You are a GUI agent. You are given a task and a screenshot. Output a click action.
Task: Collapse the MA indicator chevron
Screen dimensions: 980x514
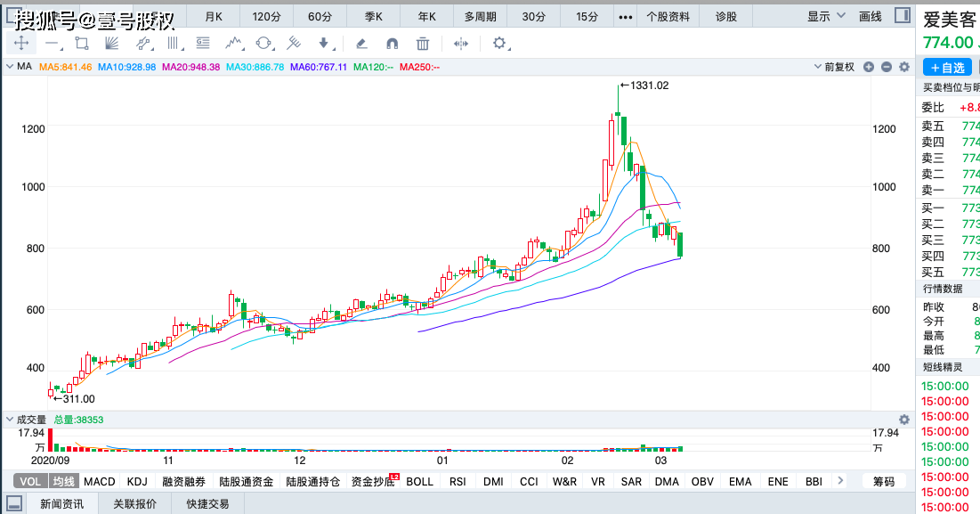[10, 66]
